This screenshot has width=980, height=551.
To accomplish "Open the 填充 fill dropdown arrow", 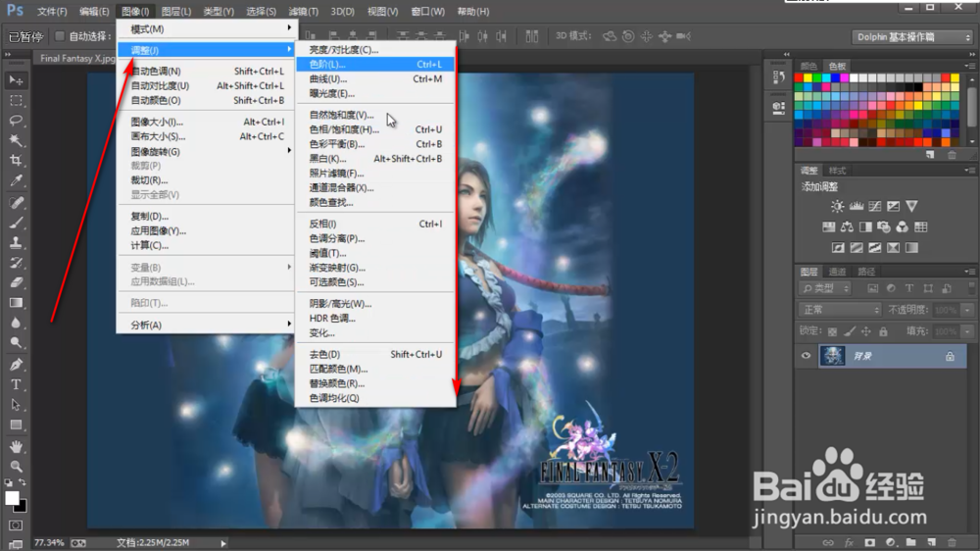I will [968, 331].
